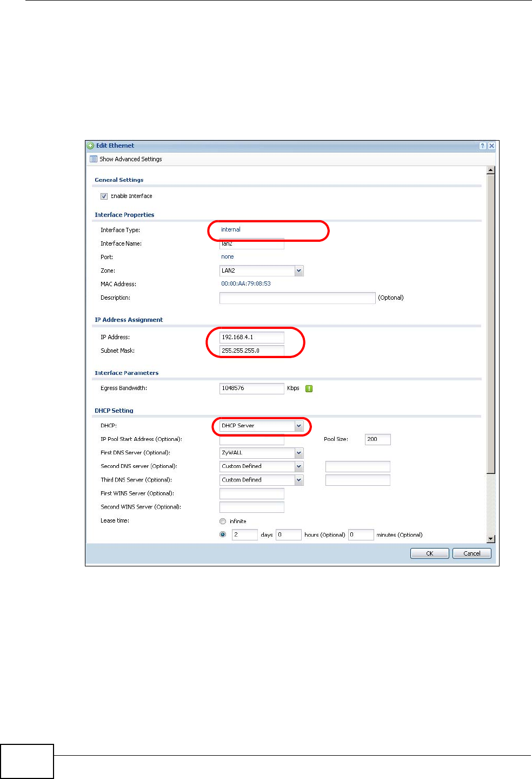Open the help question mark icon
Screen dimensions: 532x779
click(x=483, y=146)
